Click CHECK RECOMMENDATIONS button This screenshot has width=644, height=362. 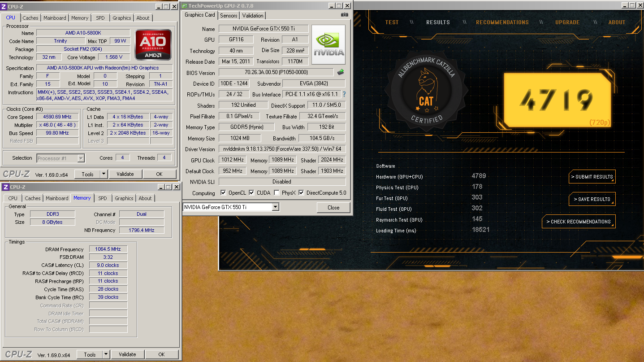(579, 222)
